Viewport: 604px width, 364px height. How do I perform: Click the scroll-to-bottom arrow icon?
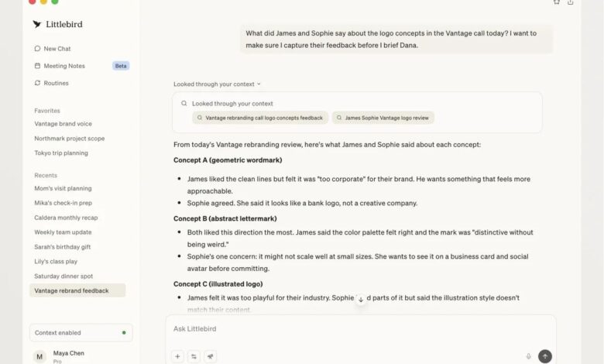[361, 299]
